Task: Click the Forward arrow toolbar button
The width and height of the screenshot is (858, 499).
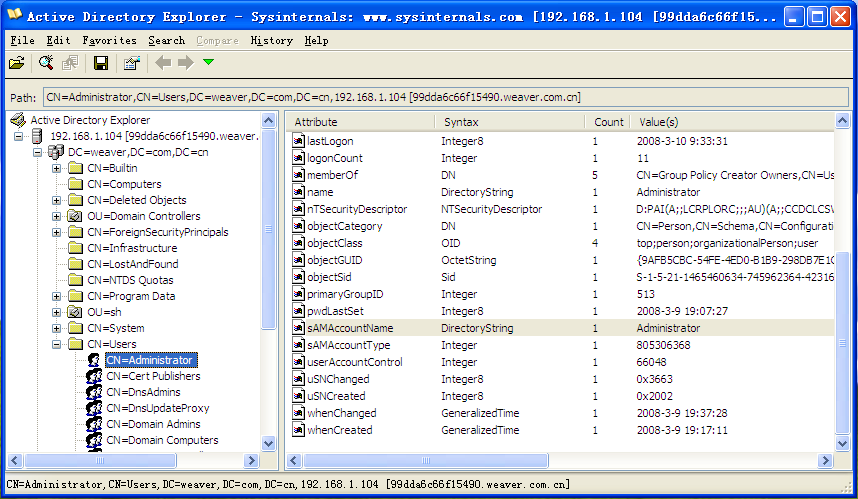Action: tap(186, 62)
